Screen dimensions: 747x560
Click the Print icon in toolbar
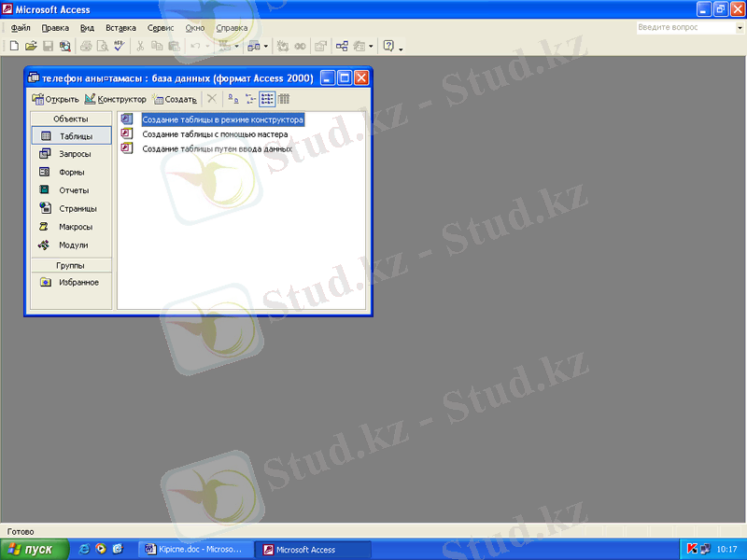pos(86,46)
